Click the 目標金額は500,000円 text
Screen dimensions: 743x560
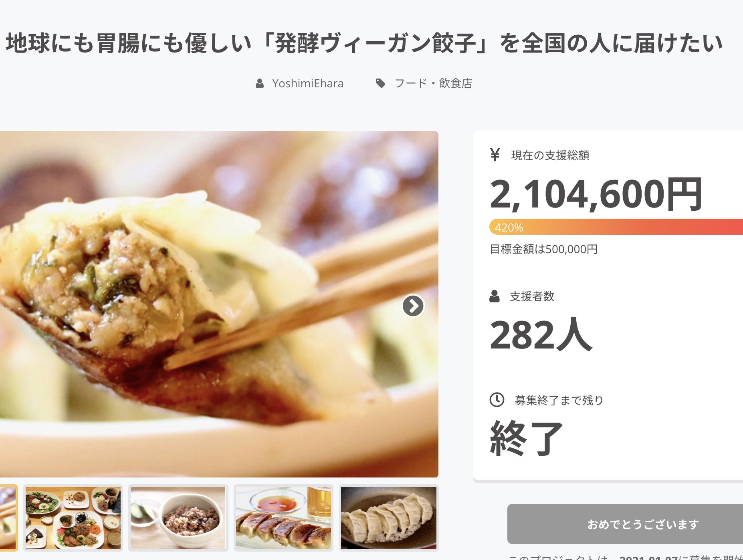pyautogui.click(x=543, y=249)
